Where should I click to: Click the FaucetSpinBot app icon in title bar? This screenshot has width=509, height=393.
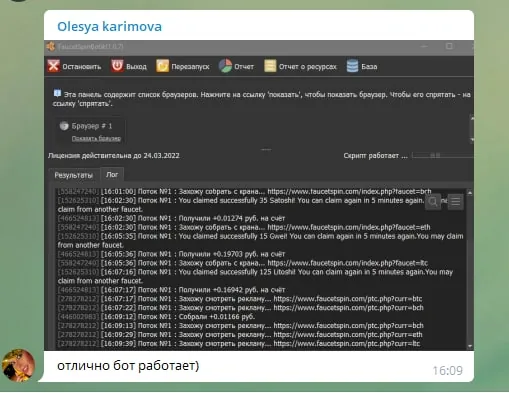point(51,46)
